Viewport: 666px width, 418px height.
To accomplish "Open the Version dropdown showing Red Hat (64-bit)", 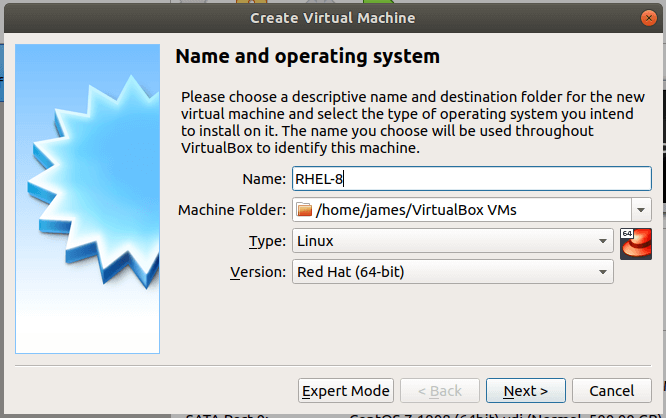I will [x=453, y=272].
